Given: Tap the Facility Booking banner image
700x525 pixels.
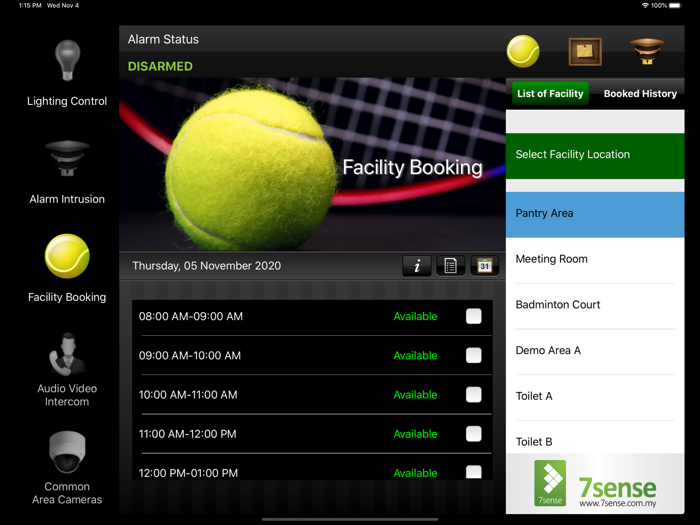Looking at the screenshot, I should click(x=312, y=164).
